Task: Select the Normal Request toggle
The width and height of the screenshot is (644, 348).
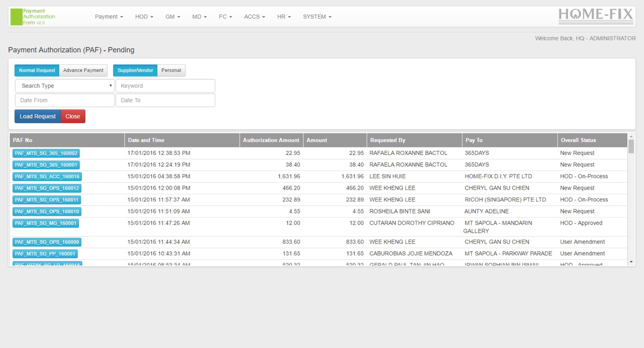Action: pos(37,70)
